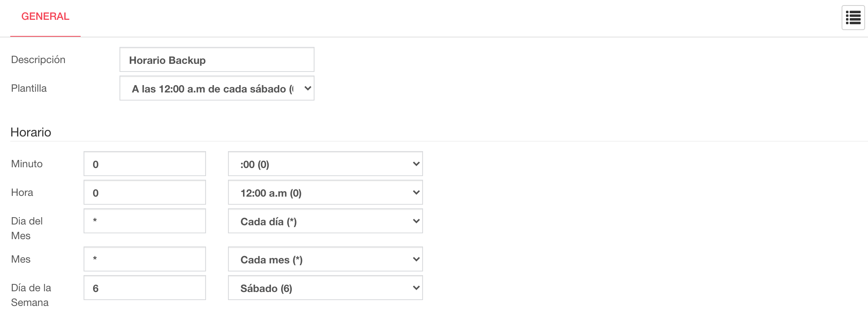Screen dimensions: 868x314
Task: Expand the 12:00 a.m (0) hour dropdown
Action: [325, 192]
